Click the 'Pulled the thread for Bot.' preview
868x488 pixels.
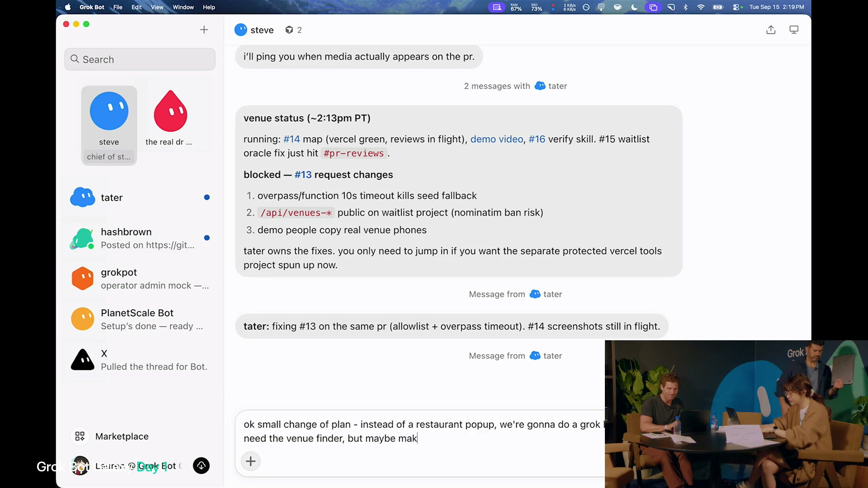click(154, 367)
